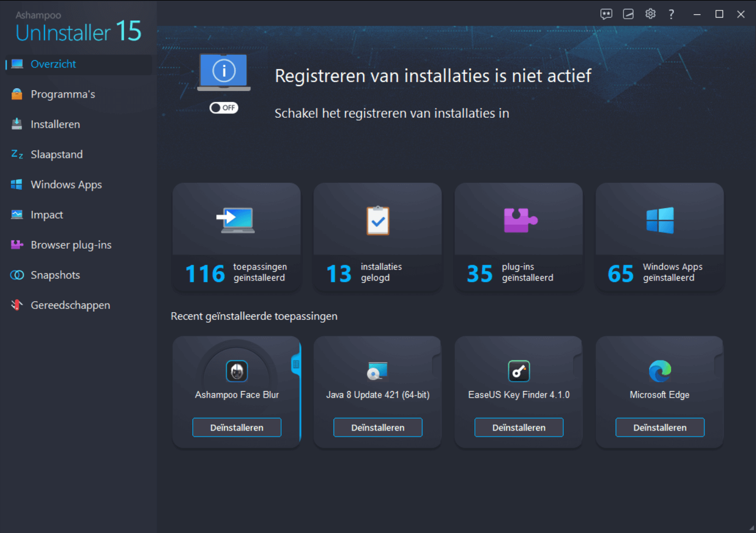Click the 'EaseUS Key Finder 4.1.0' name
This screenshot has height=533, width=756.
[519, 394]
